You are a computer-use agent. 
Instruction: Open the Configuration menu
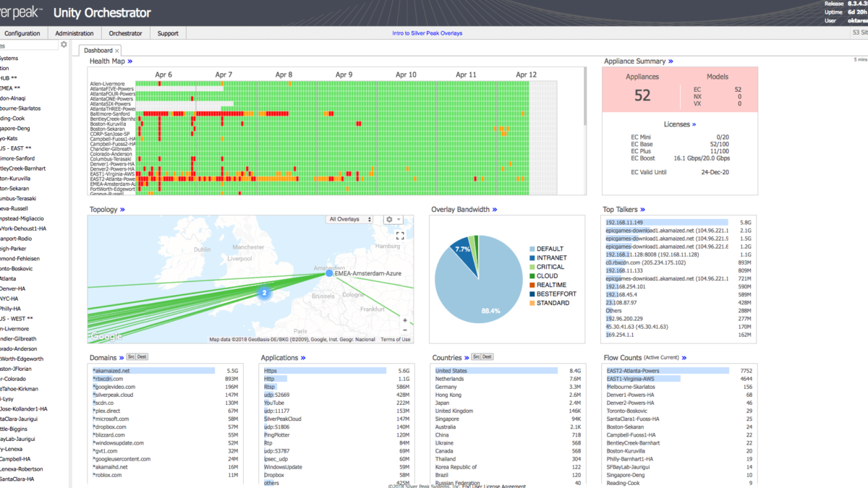(x=22, y=33)
